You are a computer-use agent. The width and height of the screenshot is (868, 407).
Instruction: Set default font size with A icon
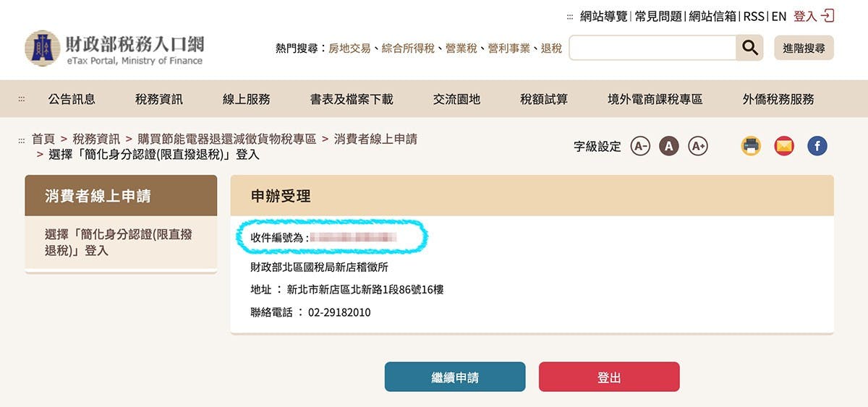(x=669, y=146)
